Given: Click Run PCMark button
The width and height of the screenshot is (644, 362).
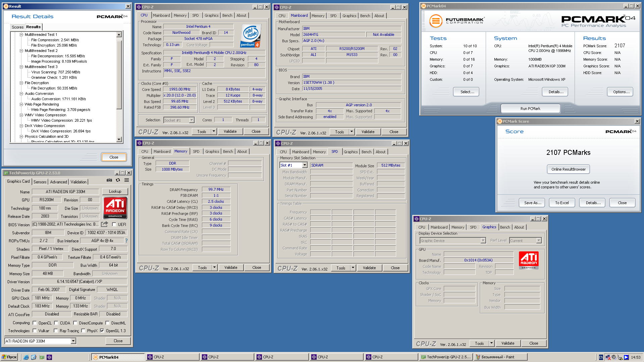Looking at the screenshot, I should pyautogui.click(x=530, y=109).
